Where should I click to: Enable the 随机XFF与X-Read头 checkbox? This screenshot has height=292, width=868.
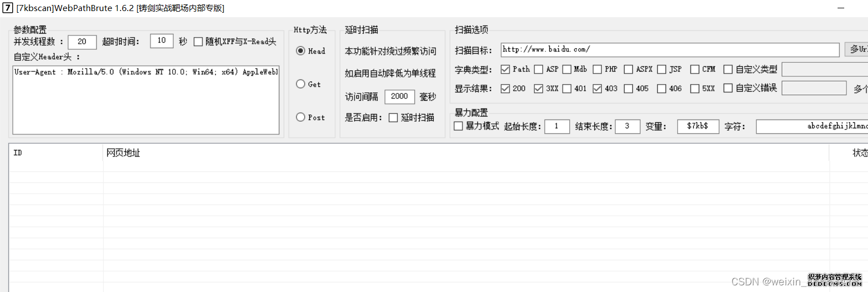click(198, 42)
